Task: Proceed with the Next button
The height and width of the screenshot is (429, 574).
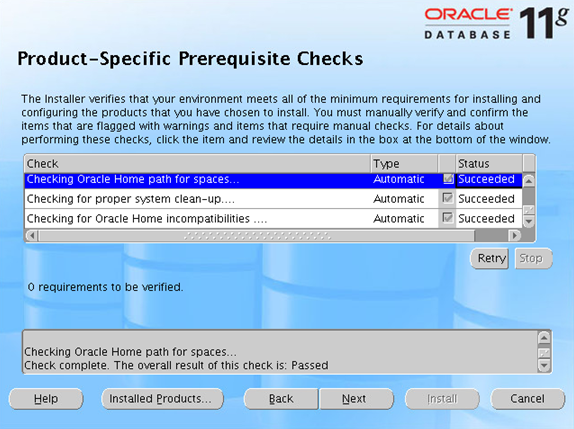Action: 356,399
